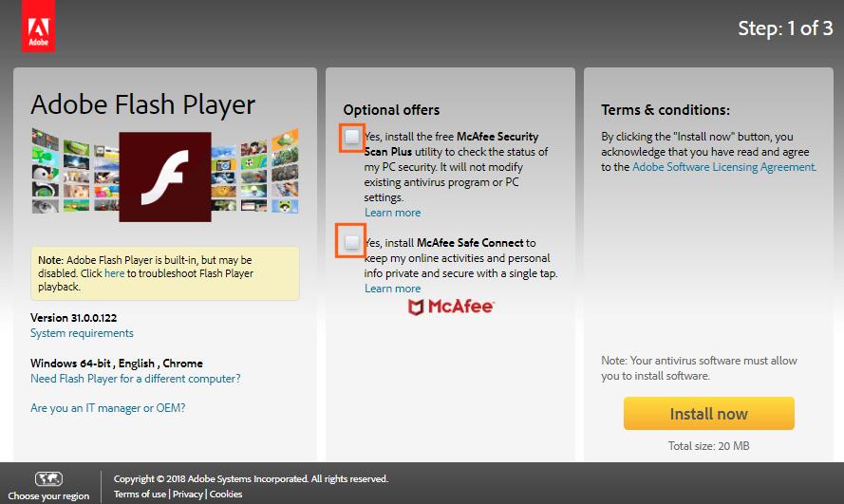Open 'Need Flash Player for a different computer?'
The height and width of the screenshot is (504, 844).
coord(136,379)
